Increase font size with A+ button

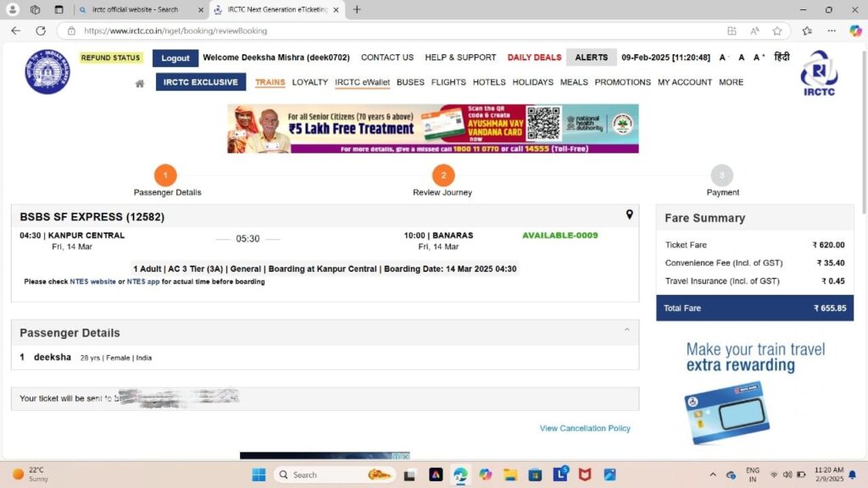pos(759,58)
